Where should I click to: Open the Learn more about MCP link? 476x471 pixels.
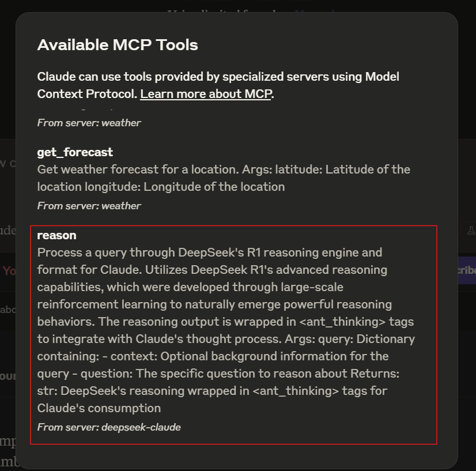click(206, 94)
